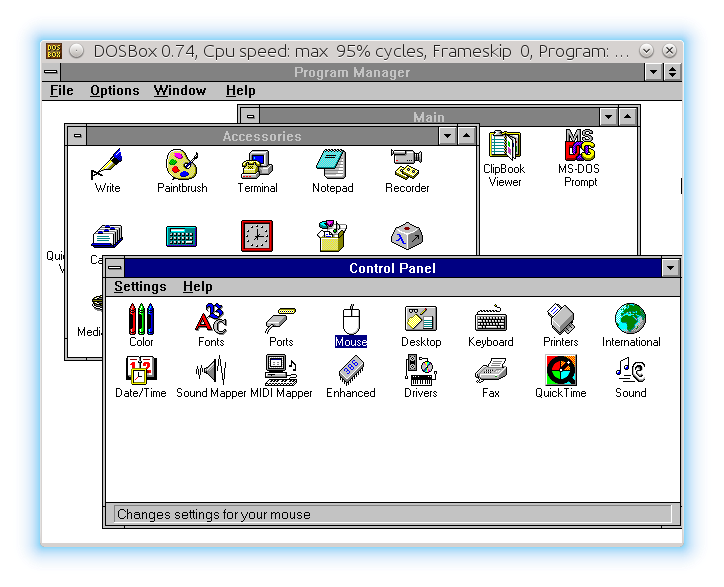The width and height of the screenshot is (724, 587).
Task: Open the ClipBook Viewer icon in Main
Action: pos(504,159)
